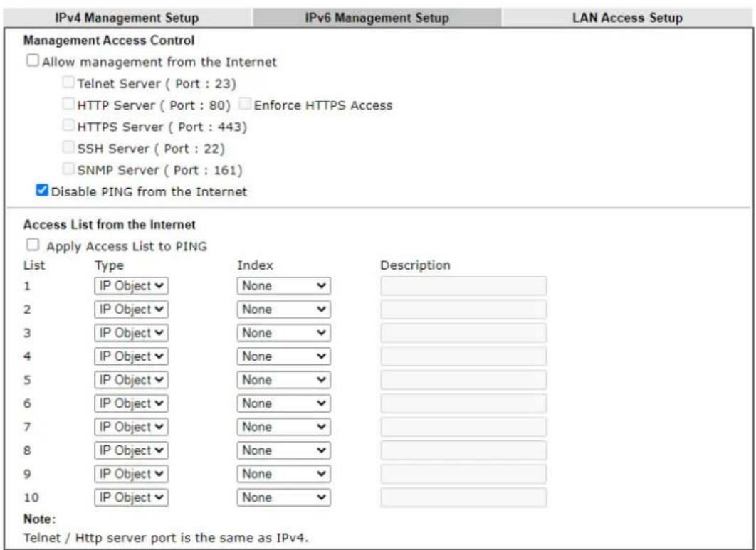Tick the SNMP Server checkbox
This screenshot has height=550, width=756.
68,169
